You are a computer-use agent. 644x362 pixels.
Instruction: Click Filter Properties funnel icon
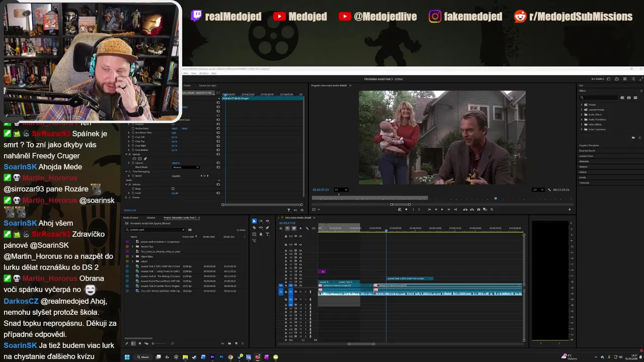[289, 210]
